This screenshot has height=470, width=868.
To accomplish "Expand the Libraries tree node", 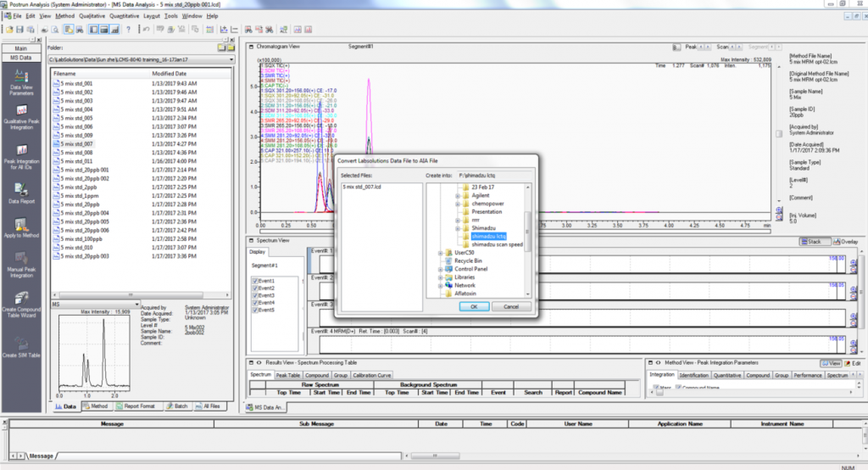I will tap(441, 277).
